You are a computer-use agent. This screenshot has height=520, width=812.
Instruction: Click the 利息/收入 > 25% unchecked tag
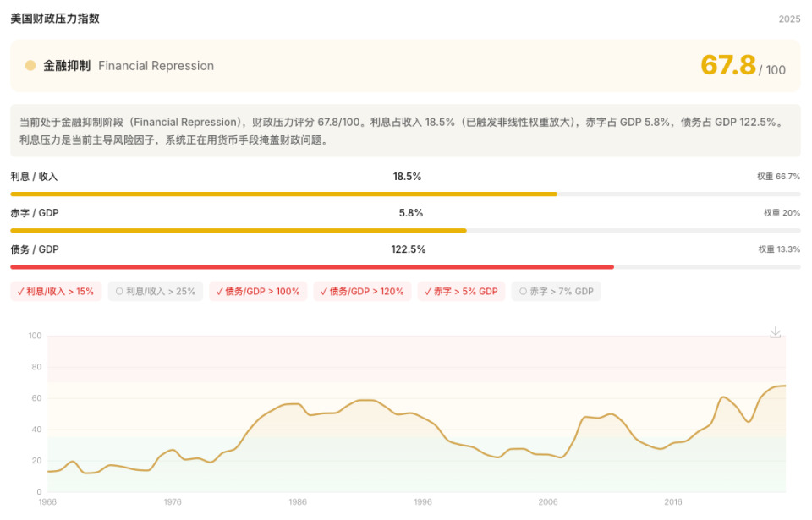[x=156, y=292]
